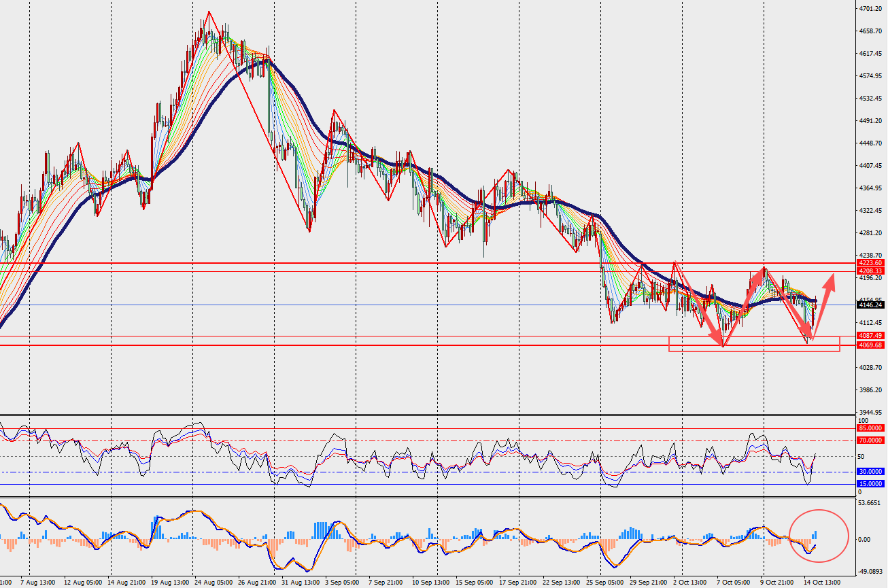This screenshot has height=588, width=888.
Task: Click the 4028.70 price axis value
Action: [x=871, y=368]
